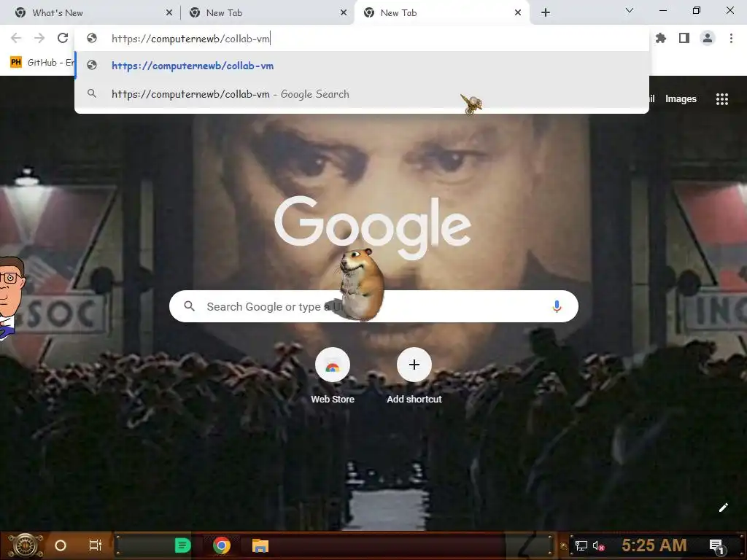The image size is (747, 560).
Task: Open the GitHub bookmark in the bookmarks bar
Action: coord(42,63)
